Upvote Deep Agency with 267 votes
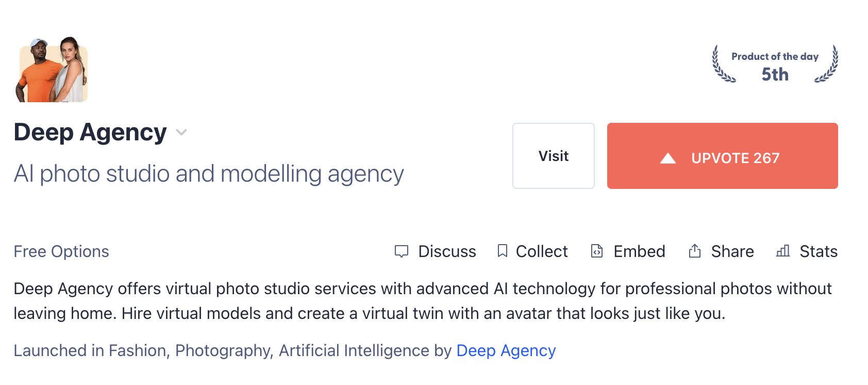Image resolution: width=868 pixels, height=385 pixels. point(722,156)
